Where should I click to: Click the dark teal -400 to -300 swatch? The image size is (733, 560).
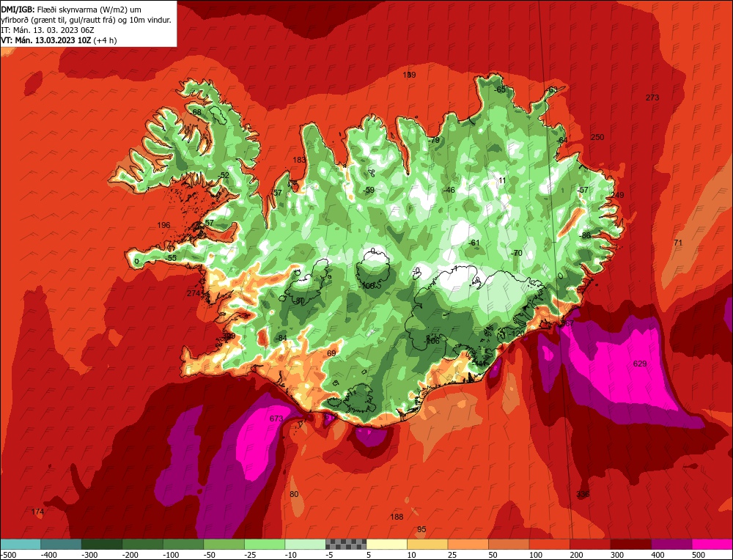point(61,544)
